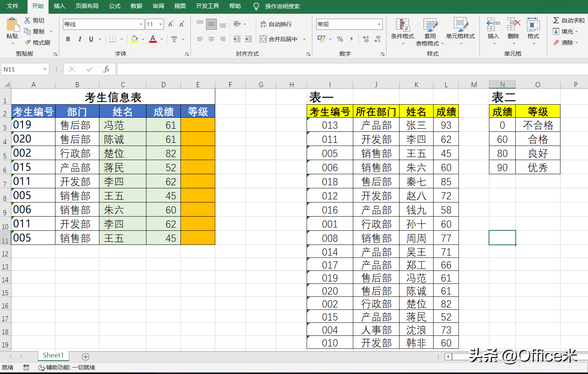Open the font name dropdown
588x374 pixels.
[141, 24]
